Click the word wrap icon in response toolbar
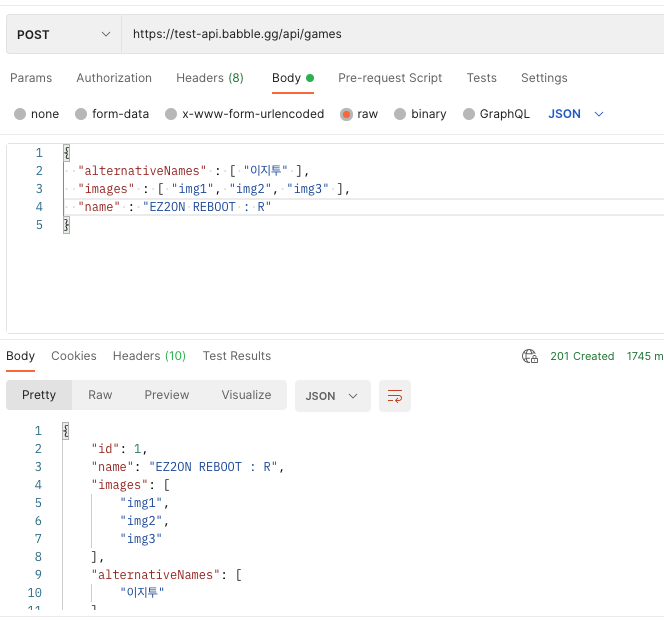664x620 pixels. 395,396
